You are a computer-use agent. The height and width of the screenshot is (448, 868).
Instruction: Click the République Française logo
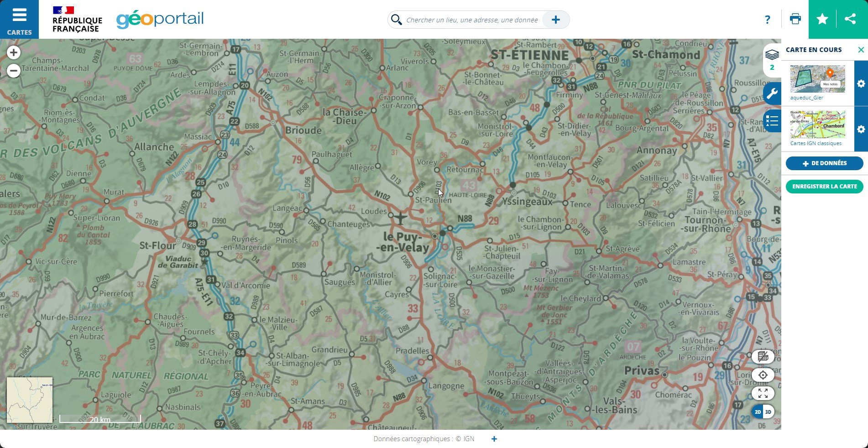click(x=77, y=20)
